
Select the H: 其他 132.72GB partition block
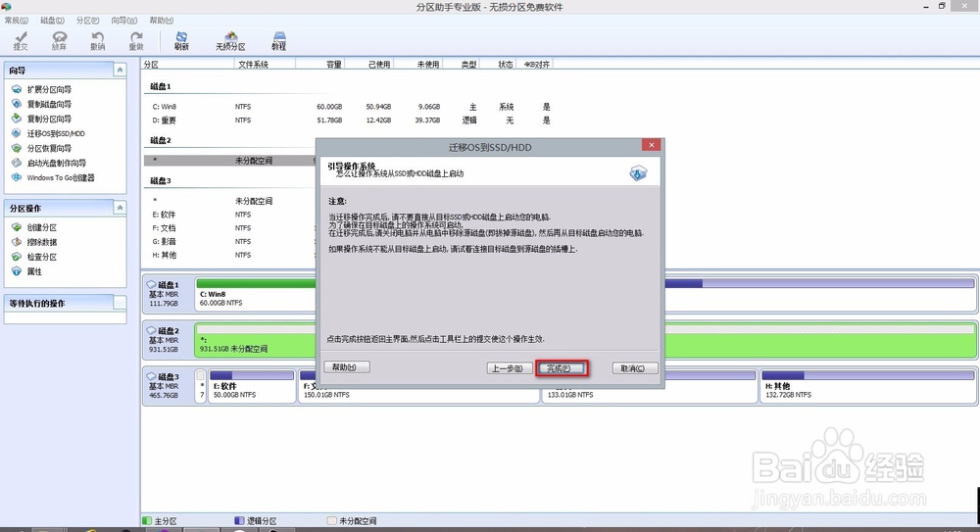[868, 386]
